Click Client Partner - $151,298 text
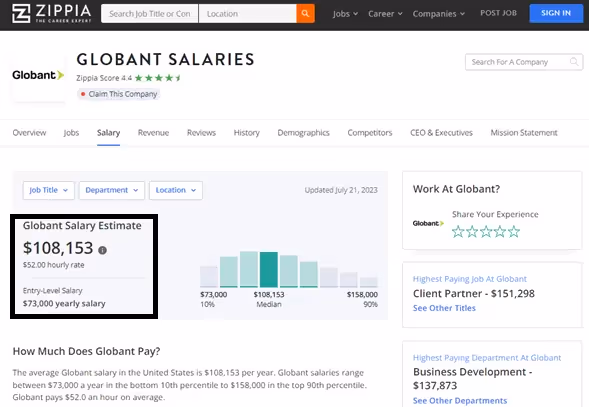This screenshot has height=407, width=589. pyautogui.click(x=474, y=294)
